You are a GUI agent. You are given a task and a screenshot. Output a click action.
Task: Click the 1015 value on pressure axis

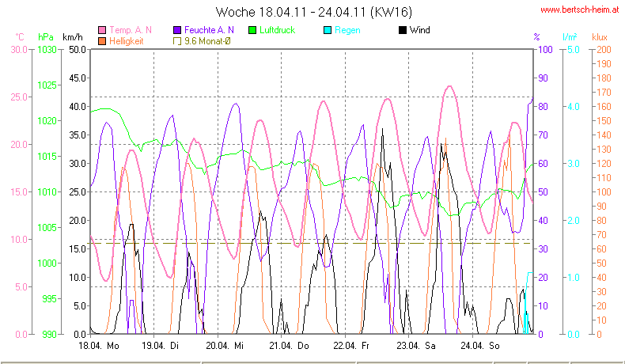point(47,157)
